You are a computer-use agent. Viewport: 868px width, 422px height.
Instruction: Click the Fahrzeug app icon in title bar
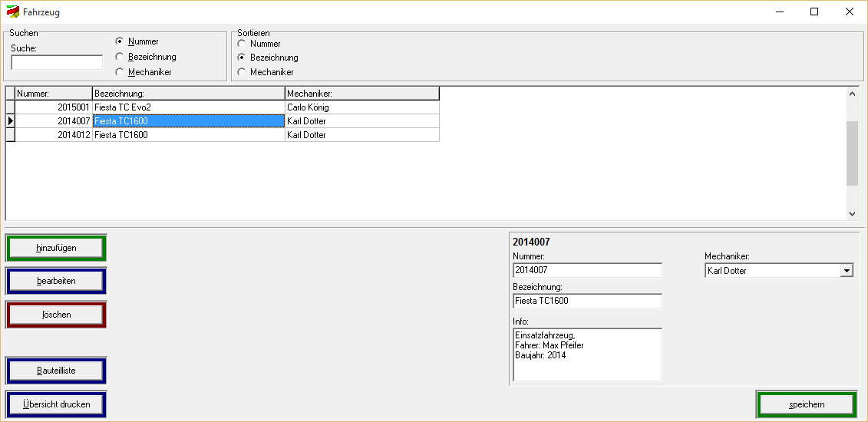(12, 12)
